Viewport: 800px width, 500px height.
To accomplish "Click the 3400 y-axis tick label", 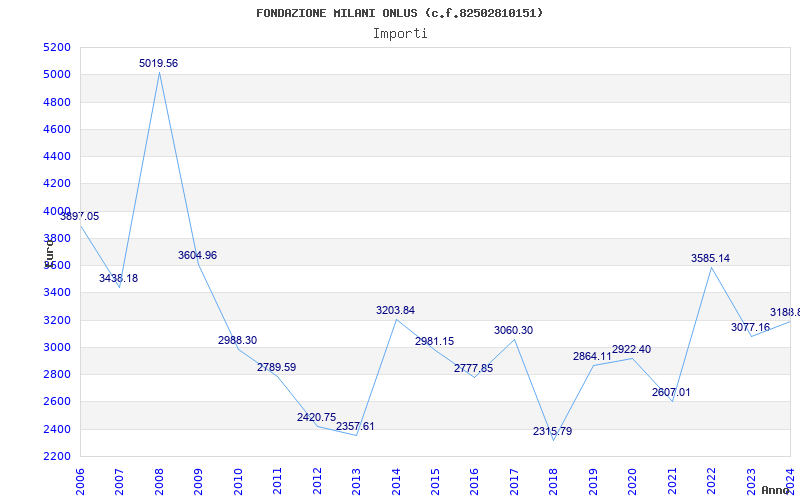I will click(x=57, y=293).
